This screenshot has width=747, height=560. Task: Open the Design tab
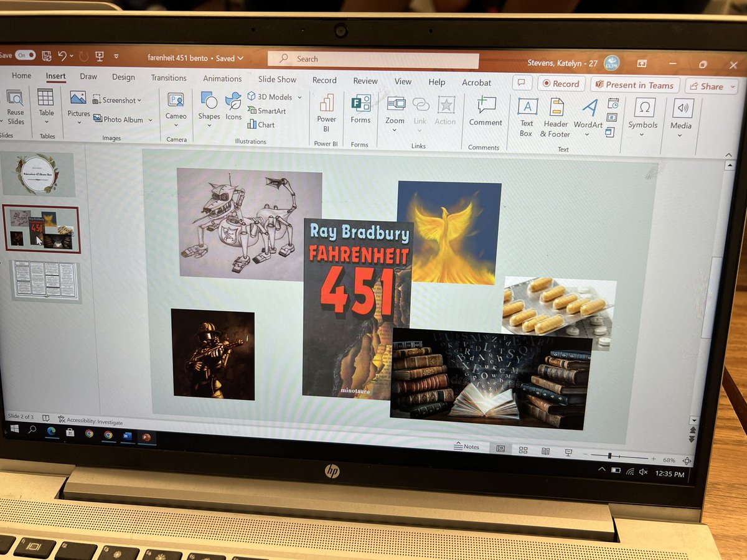point(123,77)
